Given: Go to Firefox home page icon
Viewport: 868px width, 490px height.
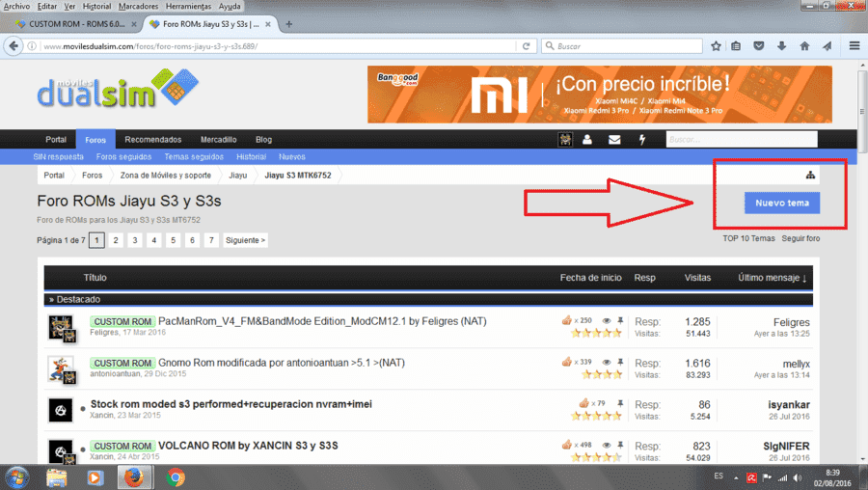Looking at the screenshot, I should point(804,46).
